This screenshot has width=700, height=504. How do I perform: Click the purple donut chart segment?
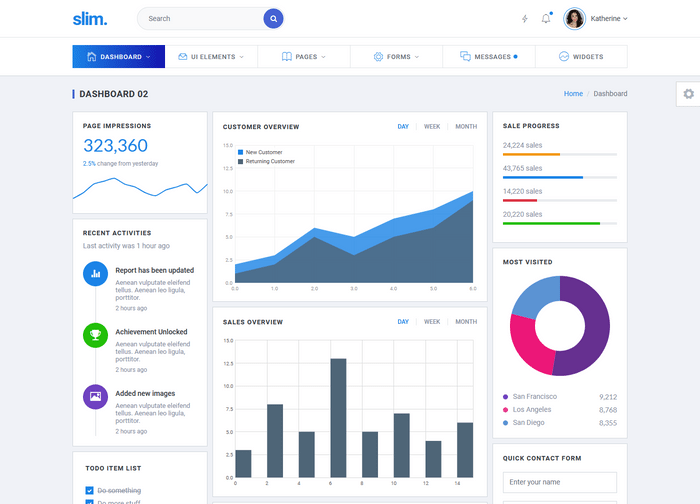[x=596, y=326]
